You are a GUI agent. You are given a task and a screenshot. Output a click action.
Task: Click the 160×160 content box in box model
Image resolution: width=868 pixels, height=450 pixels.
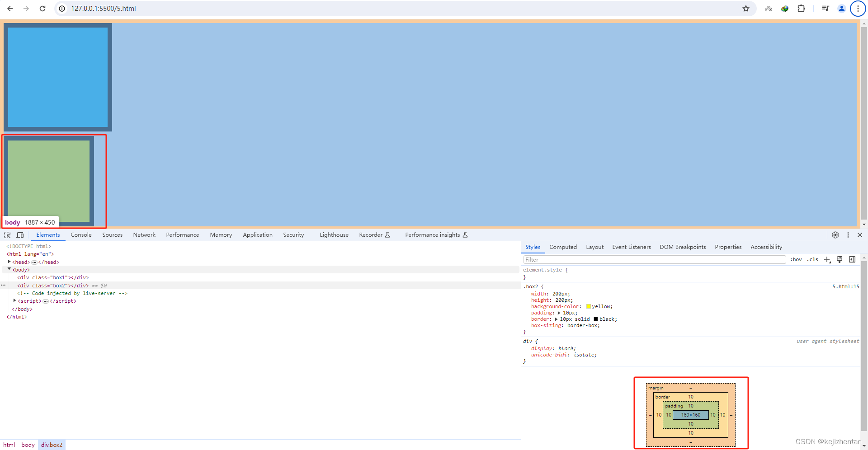(x=691, y=415)
